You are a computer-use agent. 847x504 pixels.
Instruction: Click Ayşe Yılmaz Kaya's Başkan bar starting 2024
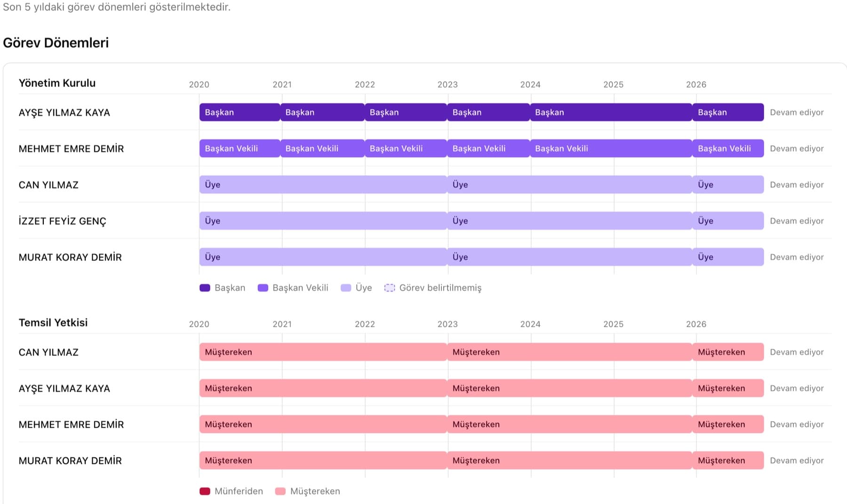(x=611, y=112)
